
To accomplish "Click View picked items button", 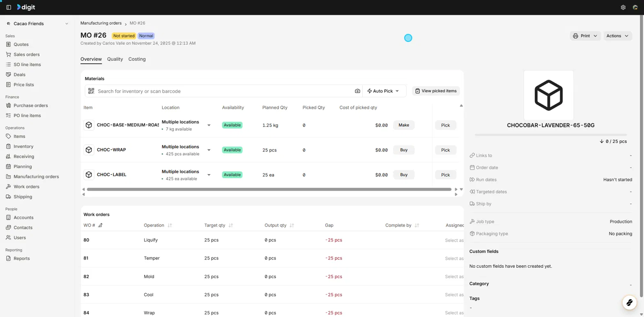I will 436,91.
